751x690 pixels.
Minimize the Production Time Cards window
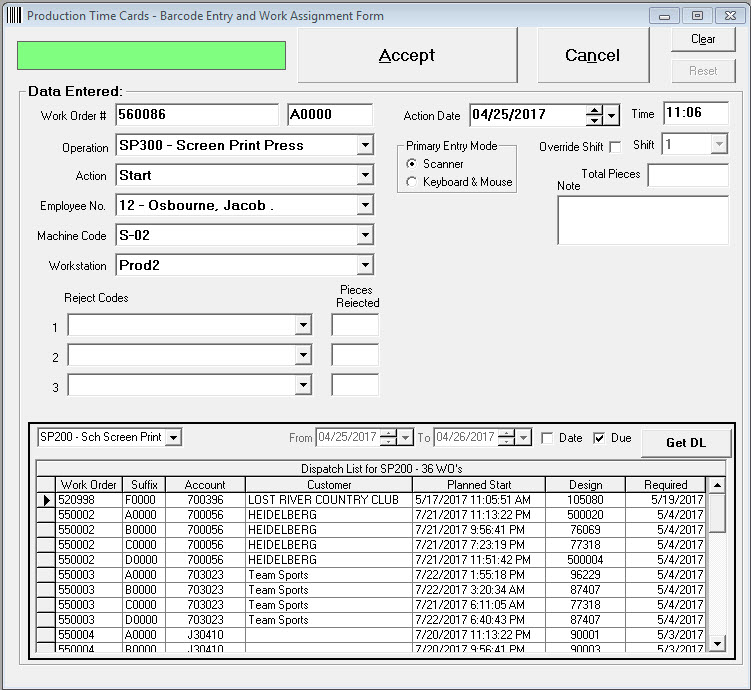point(664,16)
